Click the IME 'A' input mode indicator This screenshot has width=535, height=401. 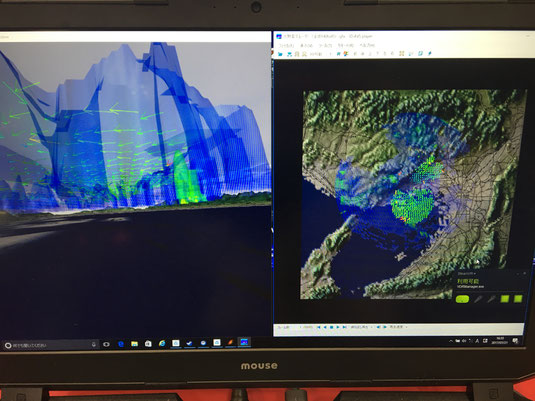[477, 341]
